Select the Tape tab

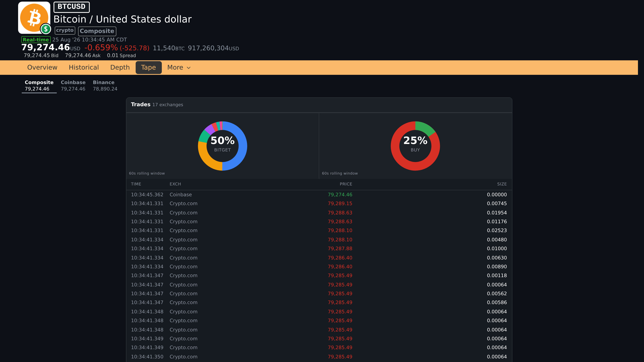[x=149, y=67]
